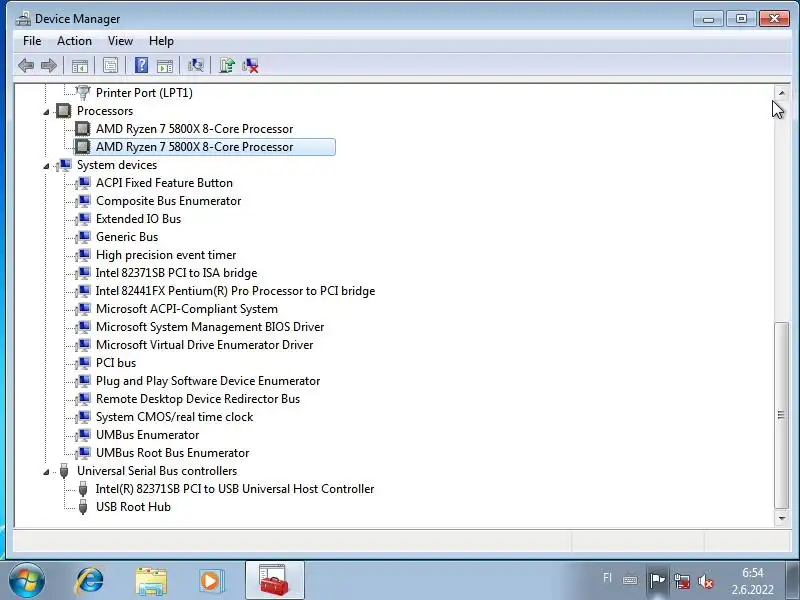This screenshot has height=600, width=800.
Task: Click the System devices category icon
Action: (64, 165)
